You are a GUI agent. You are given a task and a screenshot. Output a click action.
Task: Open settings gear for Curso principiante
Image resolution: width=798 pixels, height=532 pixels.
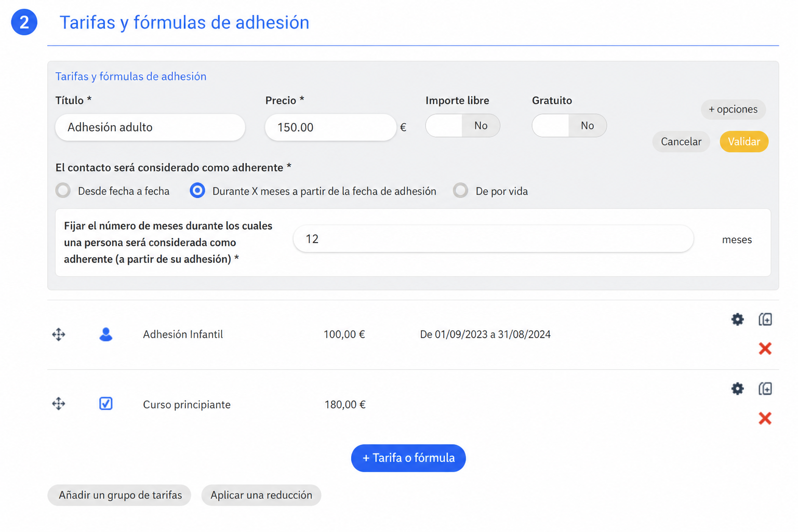point(737,389)
